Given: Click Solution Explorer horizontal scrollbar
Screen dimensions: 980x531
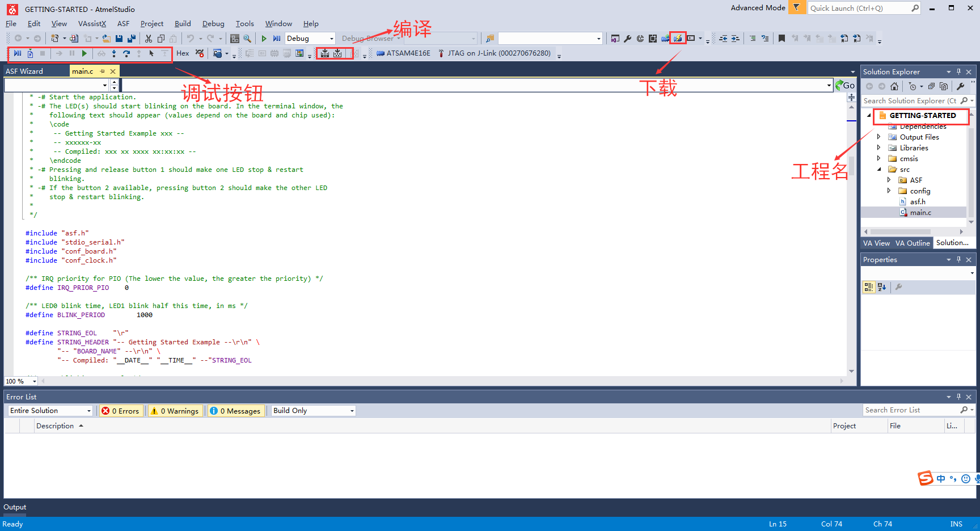Looking at the screenshot, I should [x=901, y=231].
